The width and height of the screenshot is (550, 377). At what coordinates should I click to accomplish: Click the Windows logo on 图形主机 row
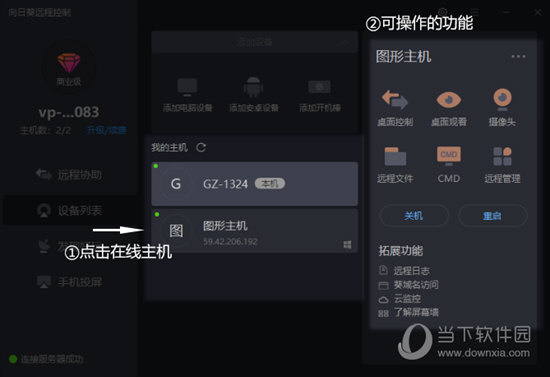347,244
